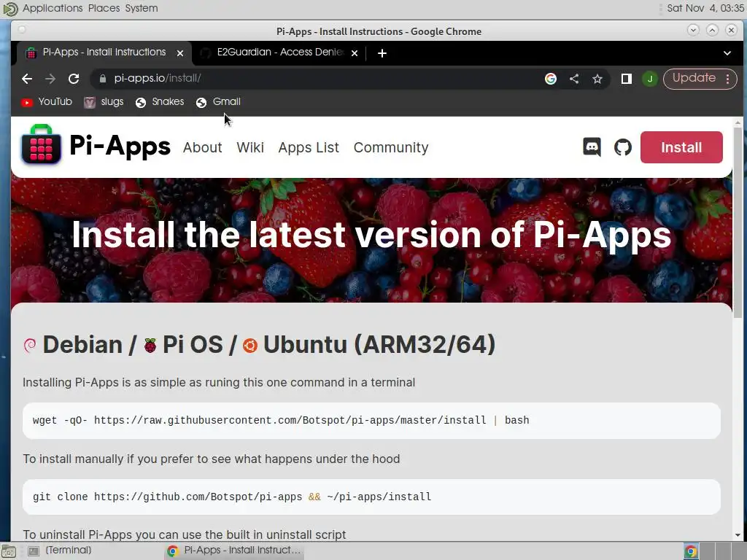Click the Pi-Apps site title text

[x=120, y=145]
